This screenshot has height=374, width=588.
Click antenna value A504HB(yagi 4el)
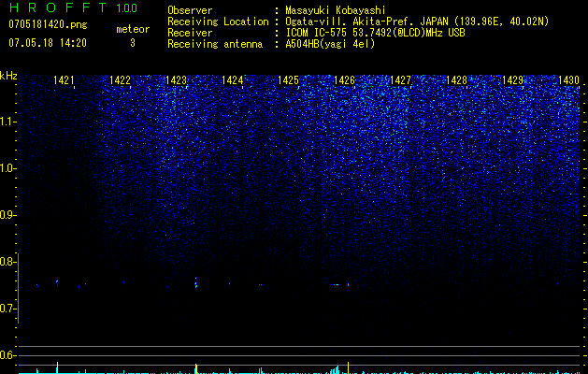pos(330,44)
